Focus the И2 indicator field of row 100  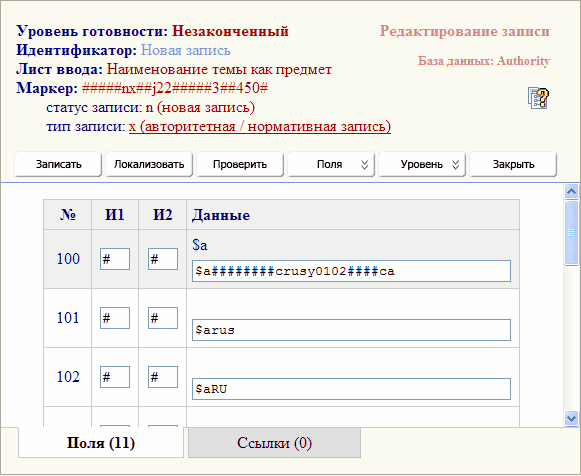163,259
